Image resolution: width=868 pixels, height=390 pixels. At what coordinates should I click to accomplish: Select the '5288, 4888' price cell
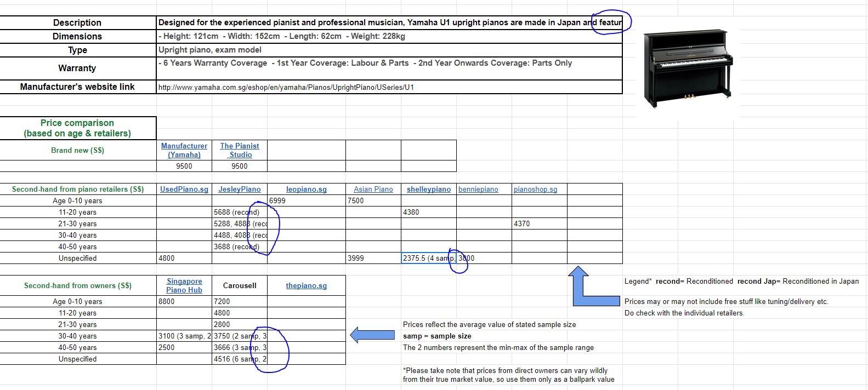240,223
